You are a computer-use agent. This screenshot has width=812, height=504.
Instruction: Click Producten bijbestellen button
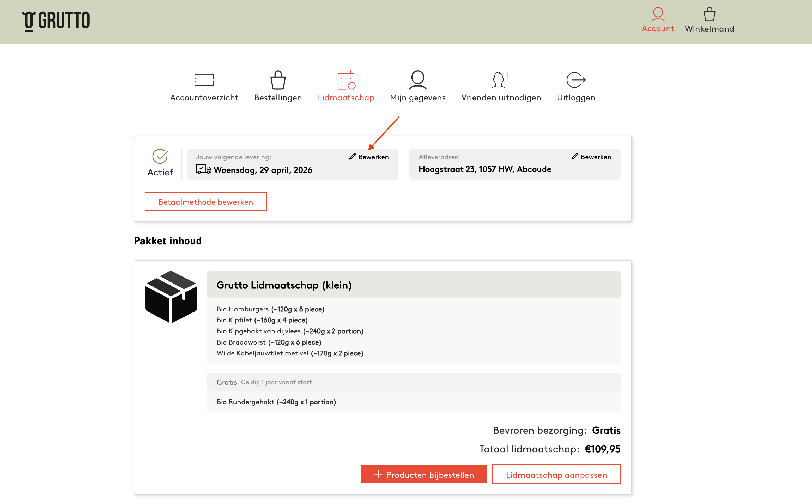(424, 474)
